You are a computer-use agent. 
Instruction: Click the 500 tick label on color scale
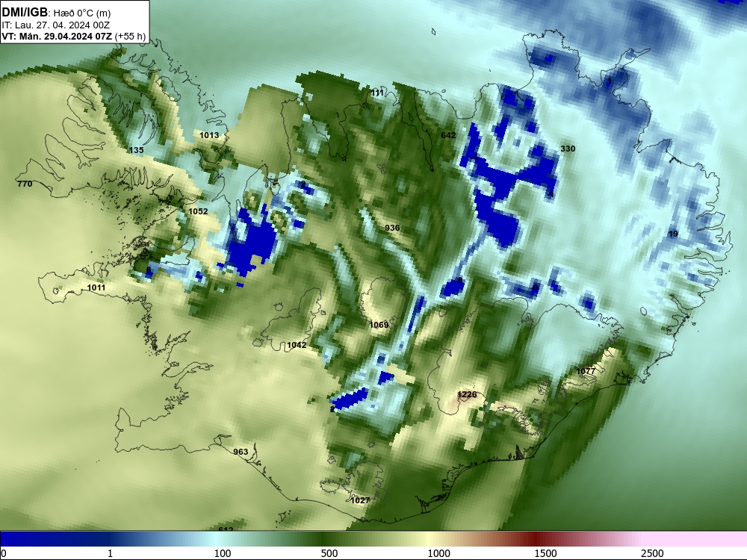click(x=329, y=553)
